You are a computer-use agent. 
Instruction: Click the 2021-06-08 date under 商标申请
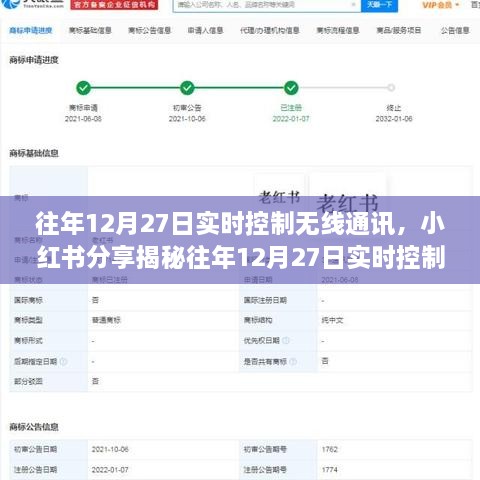tap(83, 119)
